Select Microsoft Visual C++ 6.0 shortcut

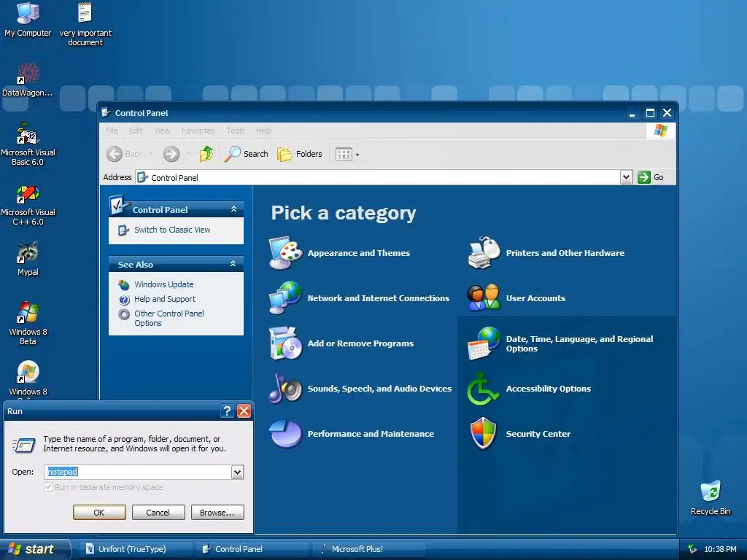28,206
